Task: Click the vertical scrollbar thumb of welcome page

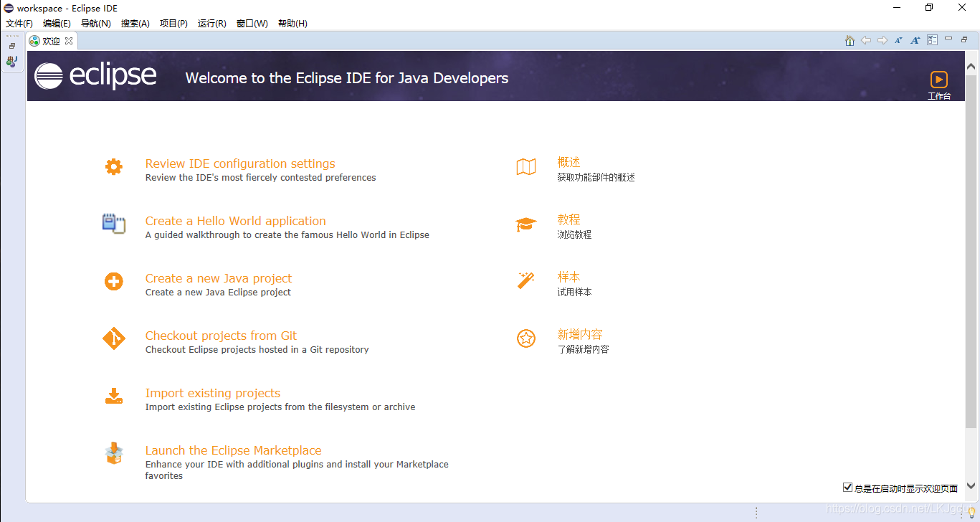Action: 971,251
